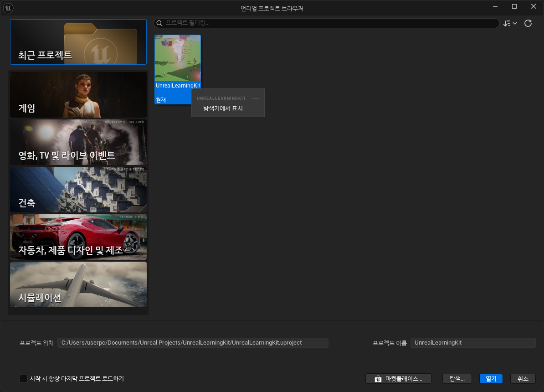
Task: Select the 게임 category
Action: click(78, 95)
